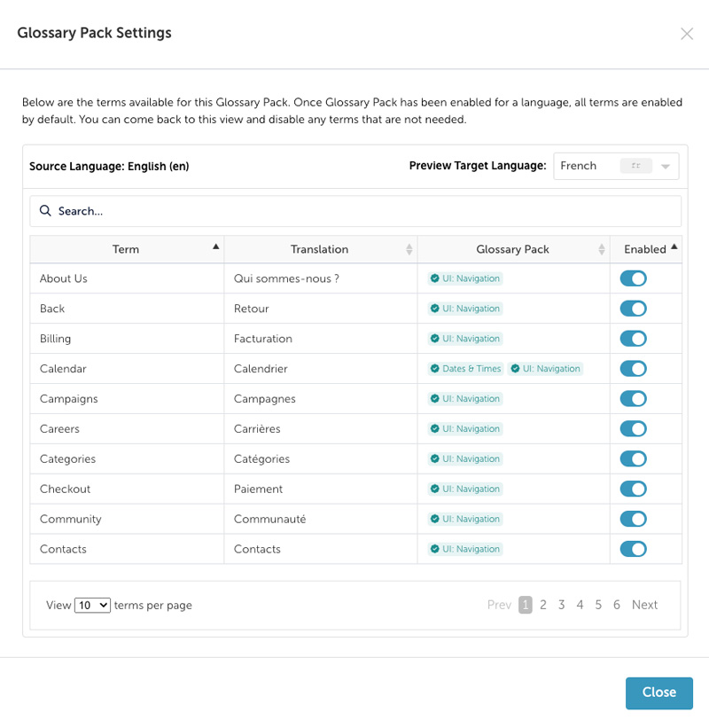Click the search magnifier icon
Image resolution: width=709 pixels, height=728 pixels.
pyautogui.click(x=45, y=211)
